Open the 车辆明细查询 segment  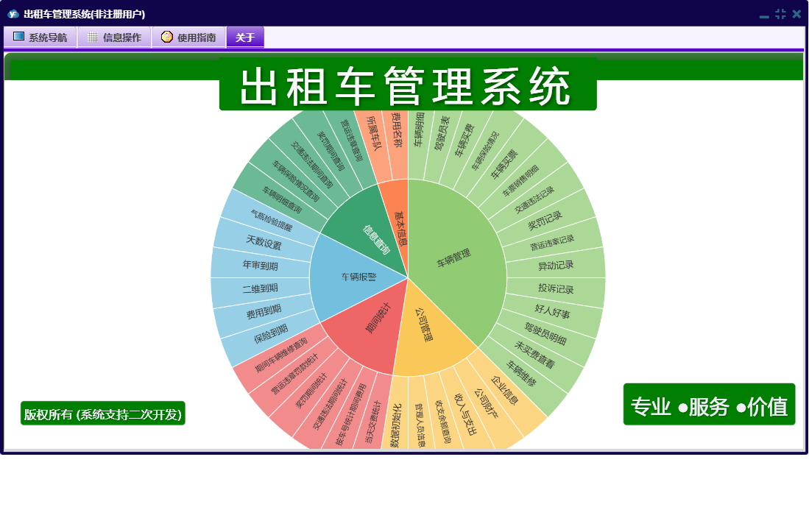282,199
